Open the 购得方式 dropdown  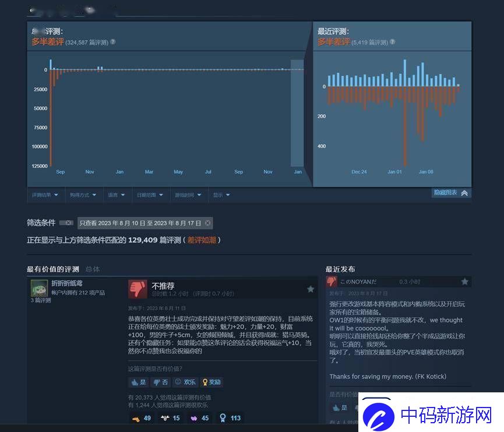click(x=83, y=195)
